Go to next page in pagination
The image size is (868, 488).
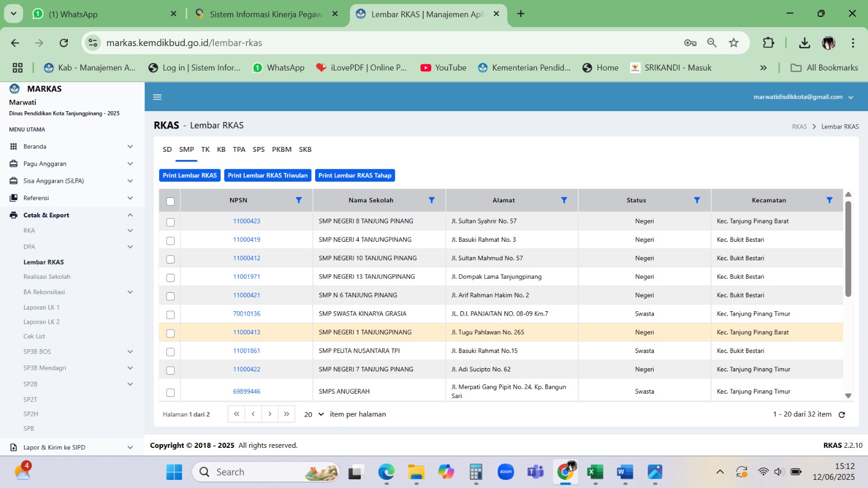click(x=270, y=414)
